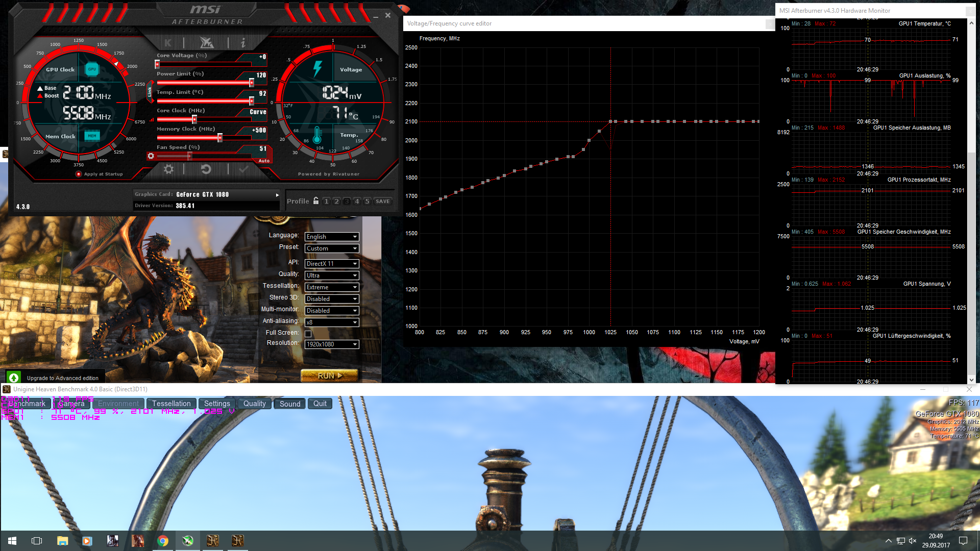Open the core clock curve bars icon
980x551 pixels.
[152, 120]
